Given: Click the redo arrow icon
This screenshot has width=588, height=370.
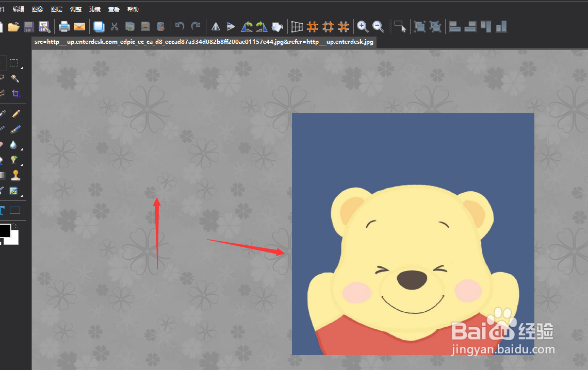Looking at the screenshot, I should tap(196, 26).
